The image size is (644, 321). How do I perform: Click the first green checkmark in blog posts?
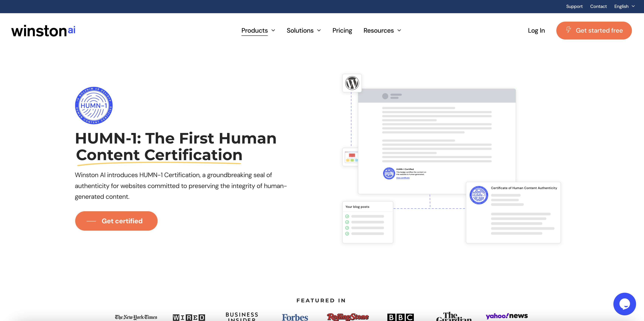pyautogui.click(x=347, y=216)
